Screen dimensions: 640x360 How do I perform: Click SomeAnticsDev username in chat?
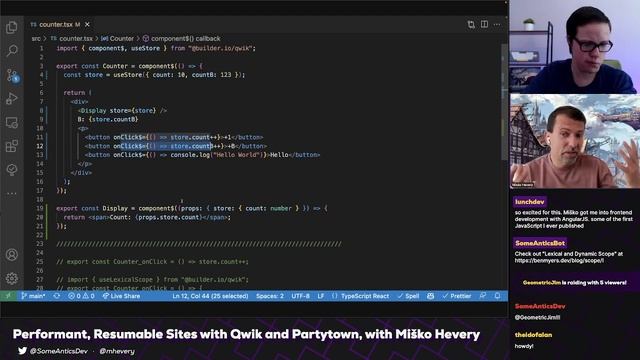click(540, 306)
